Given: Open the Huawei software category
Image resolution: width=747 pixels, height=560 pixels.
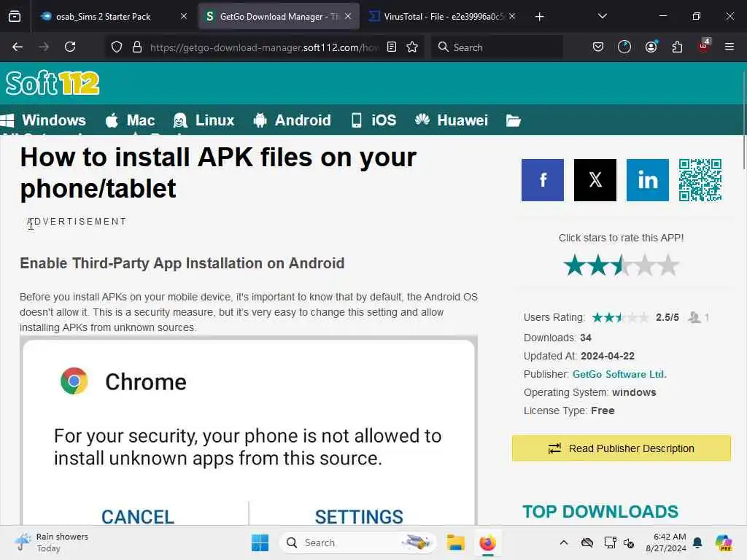Looking at the screenshot, I should pos(451,120).
